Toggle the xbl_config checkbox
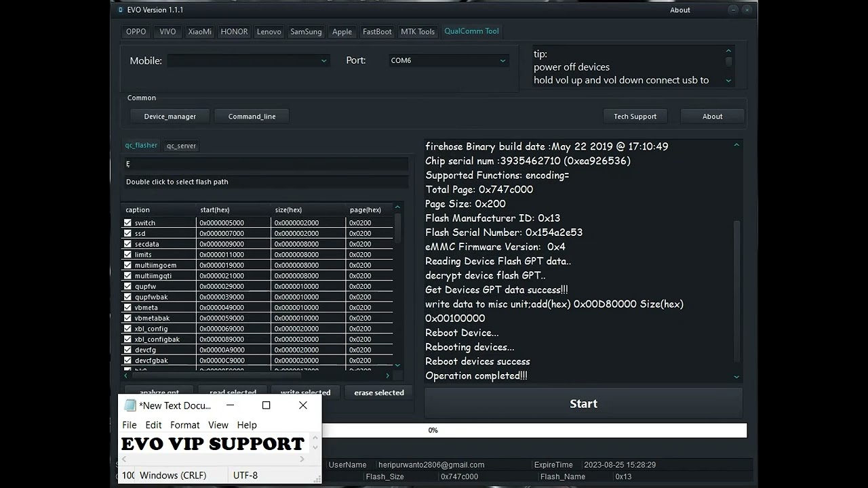Image resolution: width=868 pixels, height=488 pixels. click(x=127, y=329)
